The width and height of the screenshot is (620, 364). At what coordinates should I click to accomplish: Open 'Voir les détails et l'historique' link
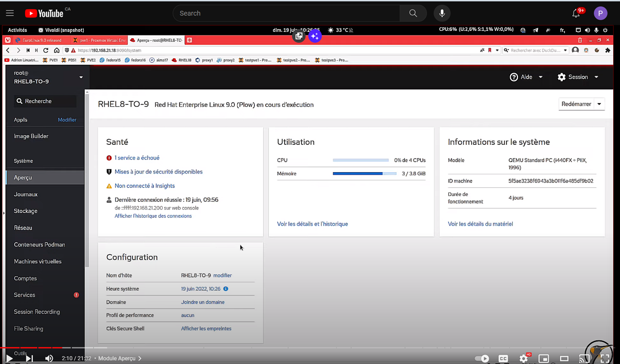click(312, 224)
